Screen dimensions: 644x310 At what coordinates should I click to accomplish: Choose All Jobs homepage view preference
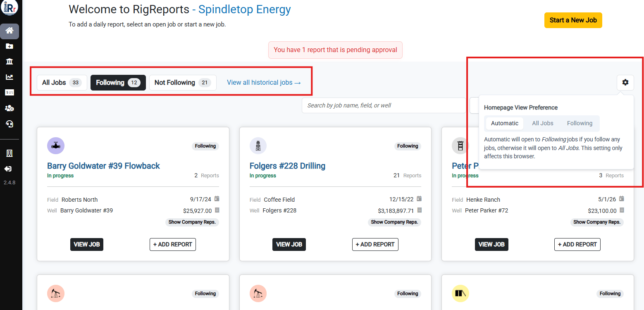click(x=543, y=123)
